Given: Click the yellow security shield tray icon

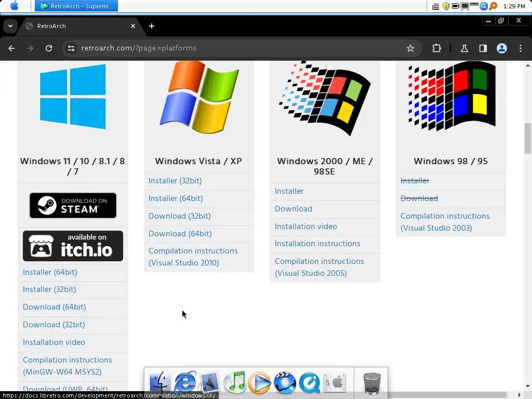Looking at the screenshot, I should click(x=446, y=6).
